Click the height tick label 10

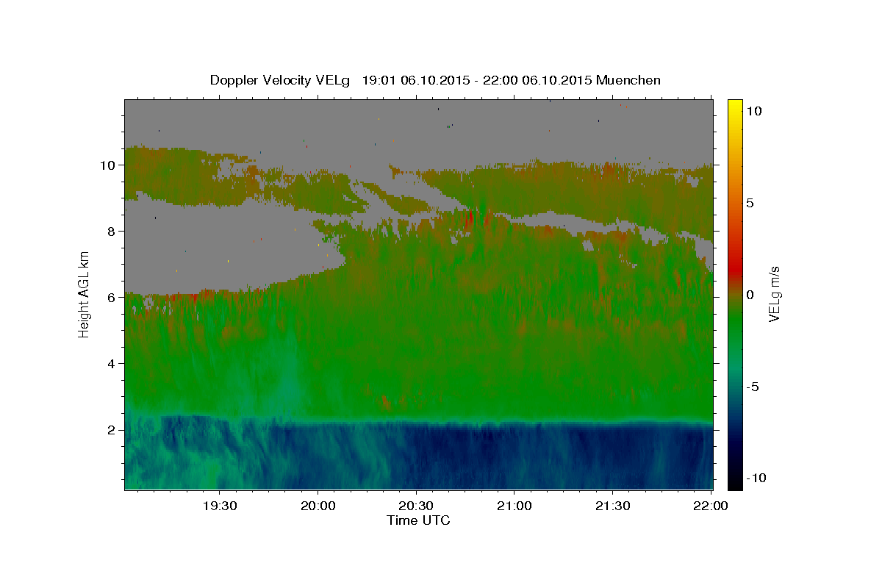109,165
